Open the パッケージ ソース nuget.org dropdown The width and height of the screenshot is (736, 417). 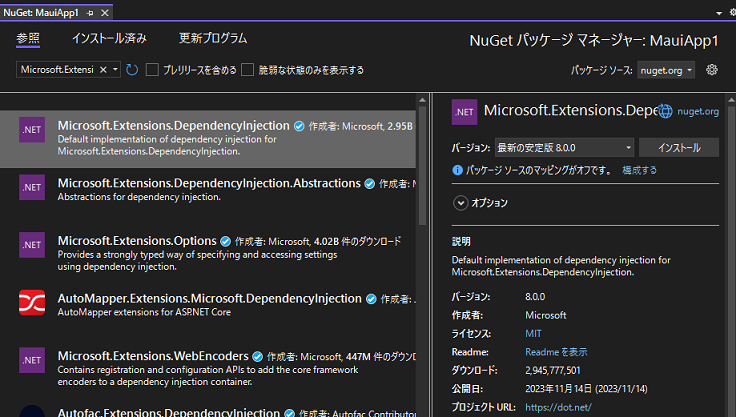tap(666, 70)
